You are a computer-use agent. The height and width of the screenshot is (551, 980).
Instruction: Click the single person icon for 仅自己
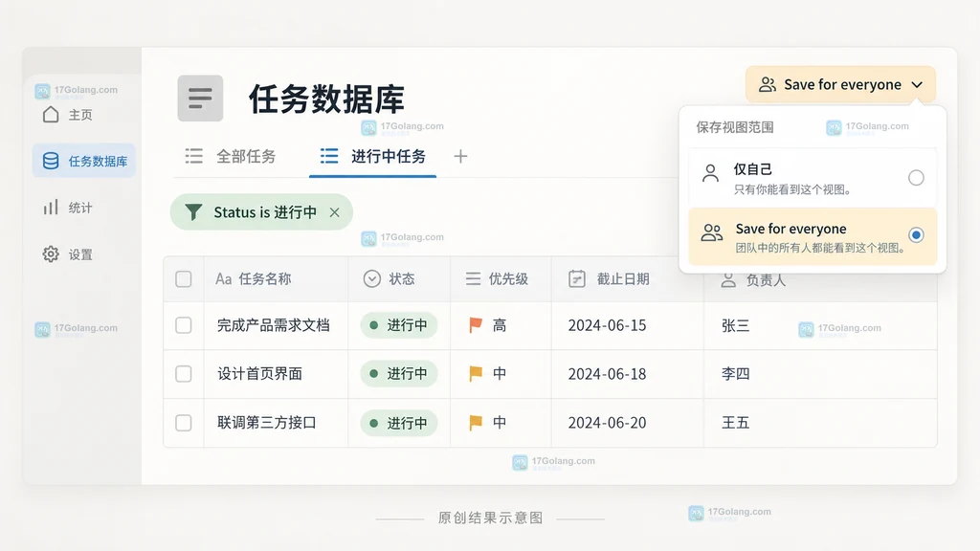tap(710, 173)
